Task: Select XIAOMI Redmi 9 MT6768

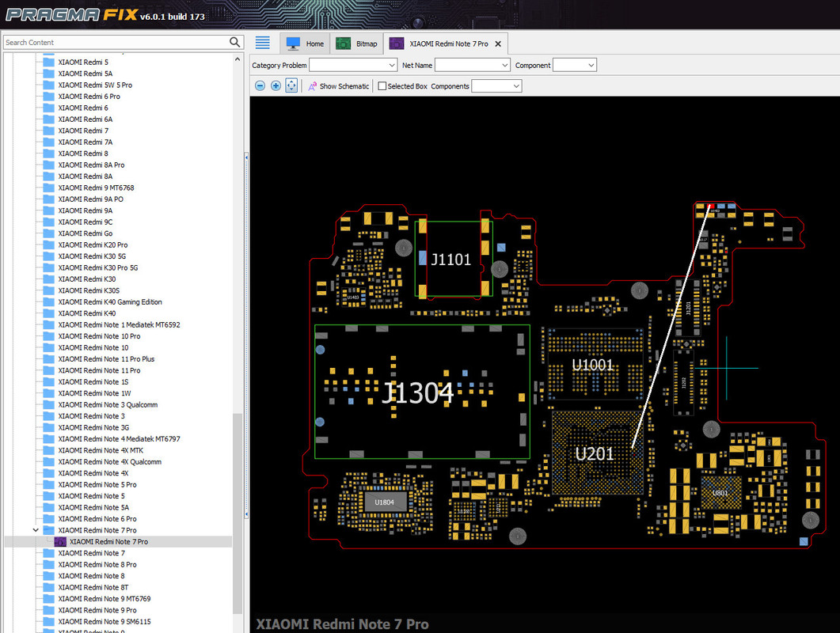Action: coord(96,188)
